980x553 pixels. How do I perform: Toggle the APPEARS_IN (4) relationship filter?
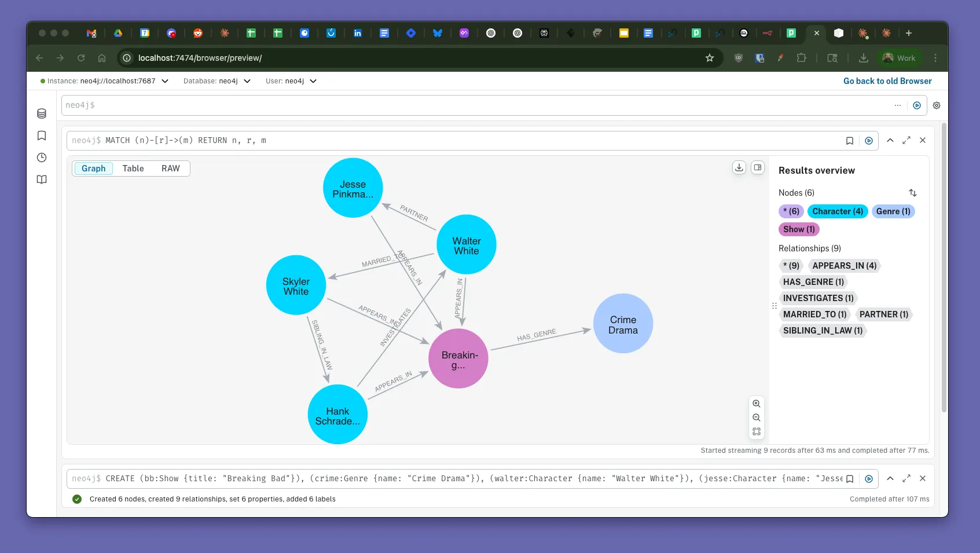(x=844, y=266)
